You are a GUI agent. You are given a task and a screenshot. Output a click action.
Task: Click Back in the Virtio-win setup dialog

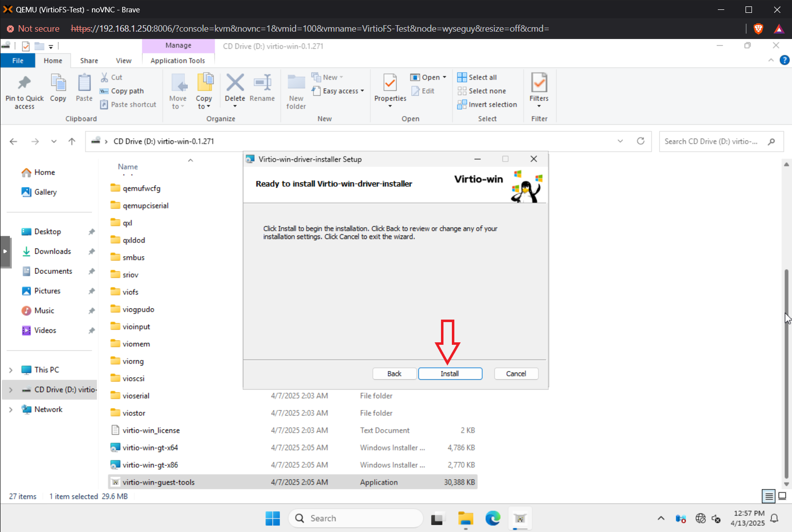394,374
